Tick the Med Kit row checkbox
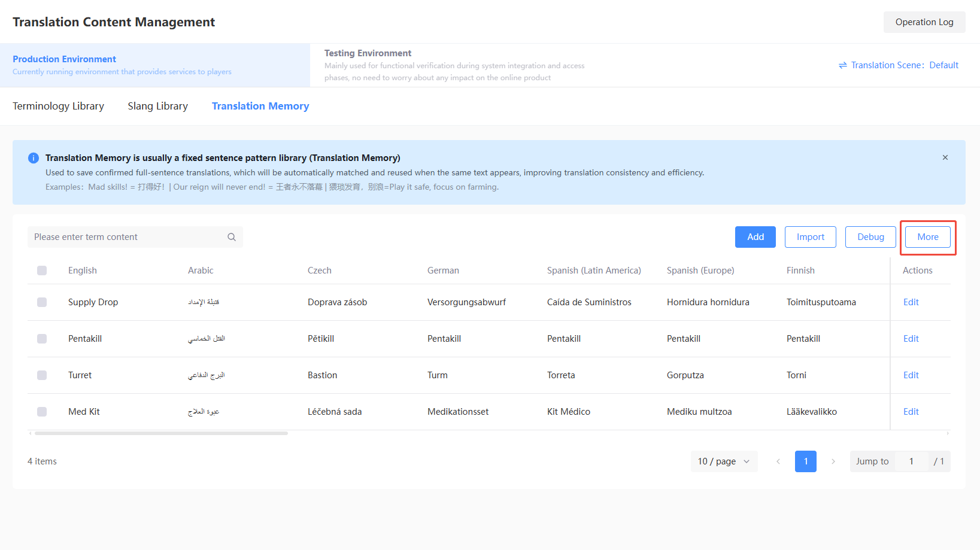The height and width of the screenshot is (550, 980). point(42,412)
